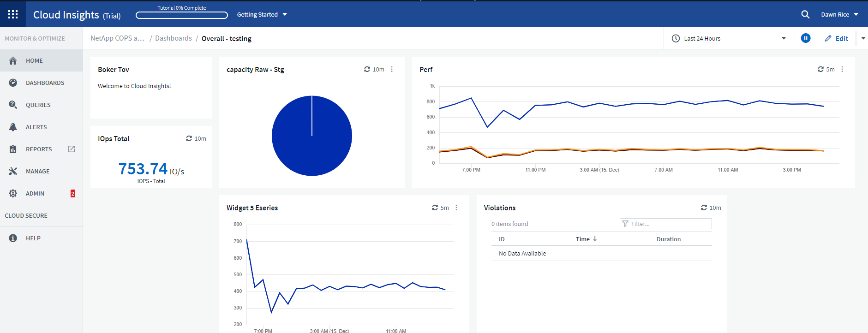This screenshot has height=333, width=868.
Task: Open Widget 5 Eseries three-dot menu
Action: (456, 208)
